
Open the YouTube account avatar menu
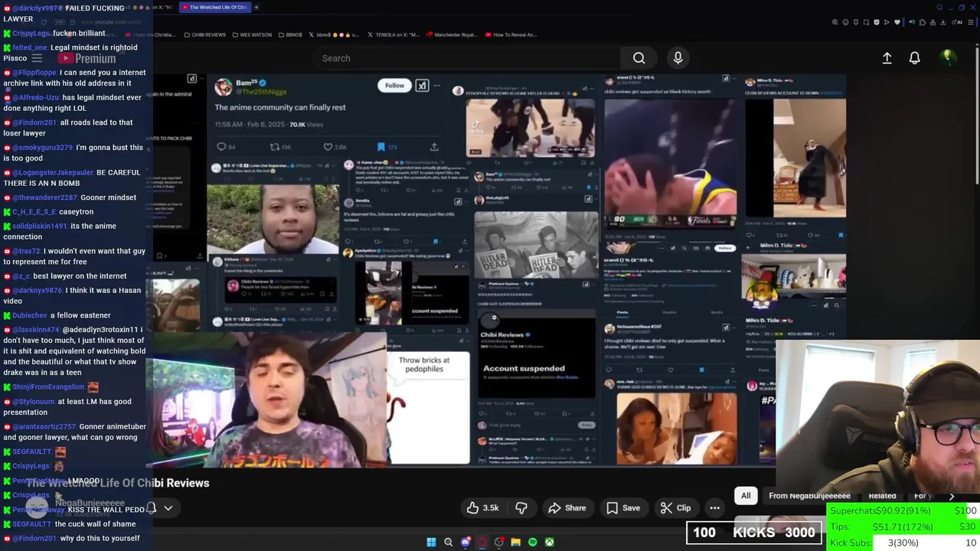click(x=947, y=57)
